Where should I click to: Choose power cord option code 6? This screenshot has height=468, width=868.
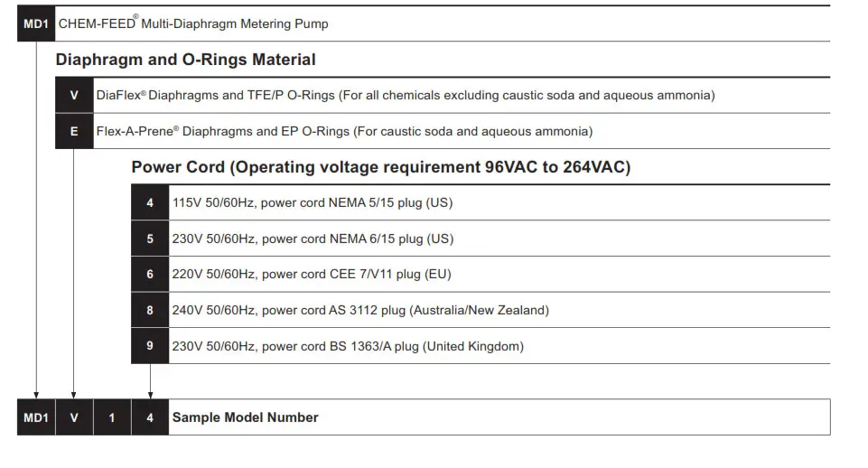coord(150,274)
